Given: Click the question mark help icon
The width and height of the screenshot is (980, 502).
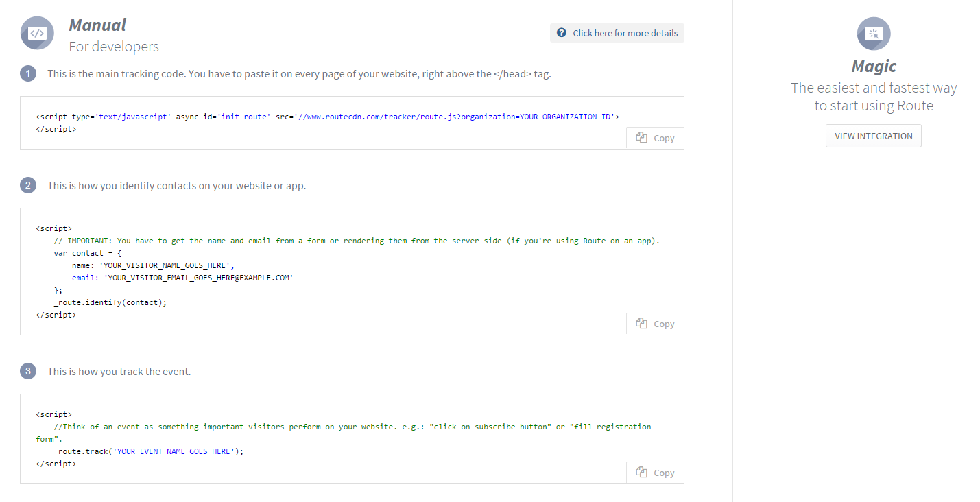Looking at the screenshot, I should click(x=562, y=32).
